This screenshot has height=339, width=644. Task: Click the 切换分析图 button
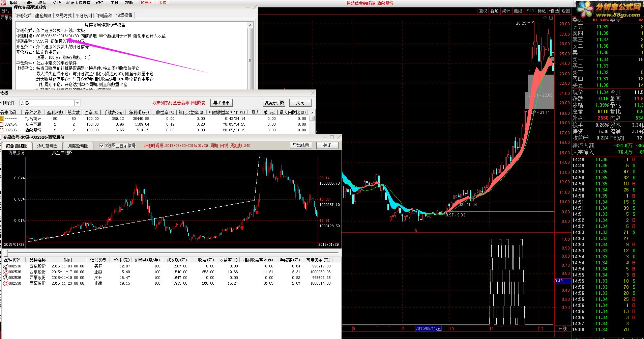point(274,103)
